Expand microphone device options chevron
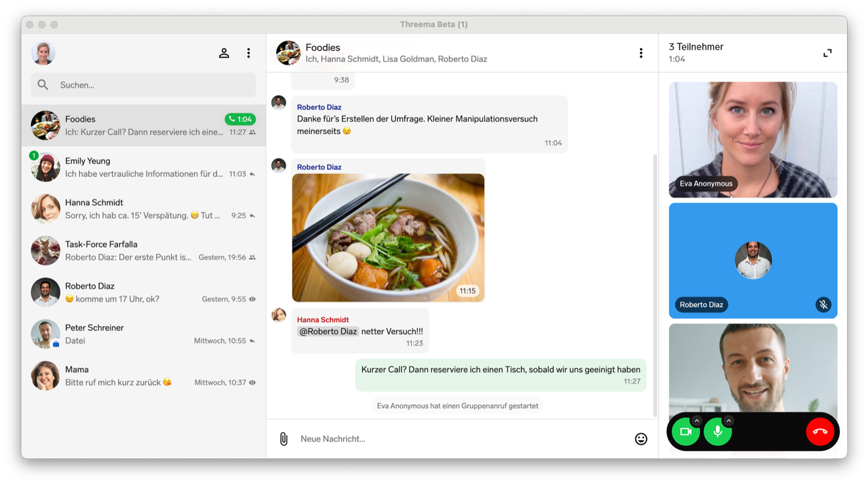The image size is (868, 484). pos(729,421)
